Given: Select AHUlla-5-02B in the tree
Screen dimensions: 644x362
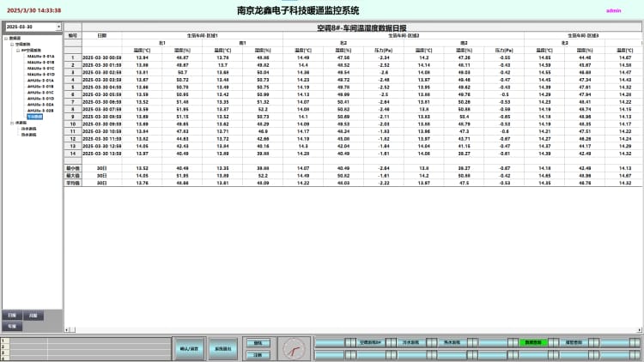Looking at the screenshot, I should [41, 111].
